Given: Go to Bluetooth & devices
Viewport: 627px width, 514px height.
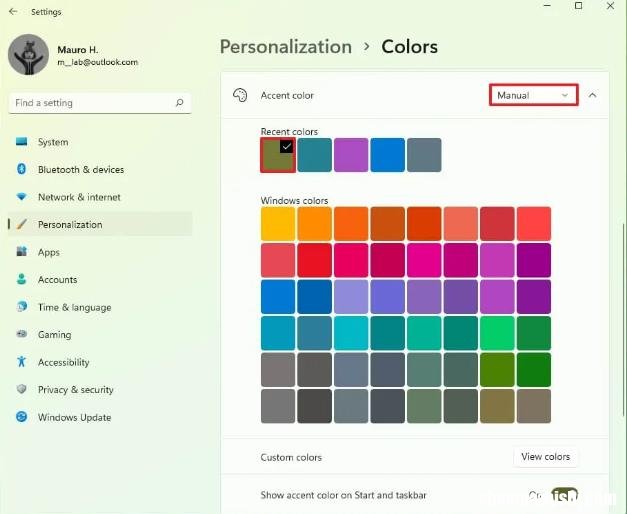Looking at the screenshot, I should [x=100, y=170].
